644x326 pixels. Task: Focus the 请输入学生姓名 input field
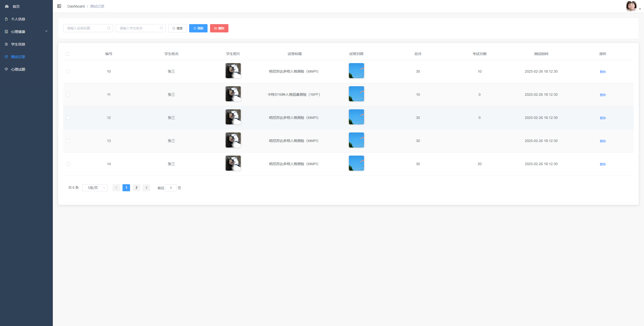141,28
